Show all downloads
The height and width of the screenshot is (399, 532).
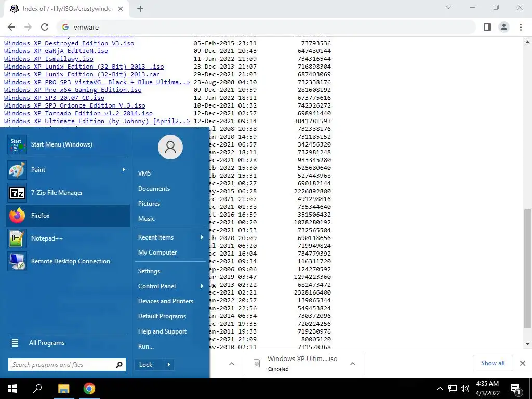493,363
